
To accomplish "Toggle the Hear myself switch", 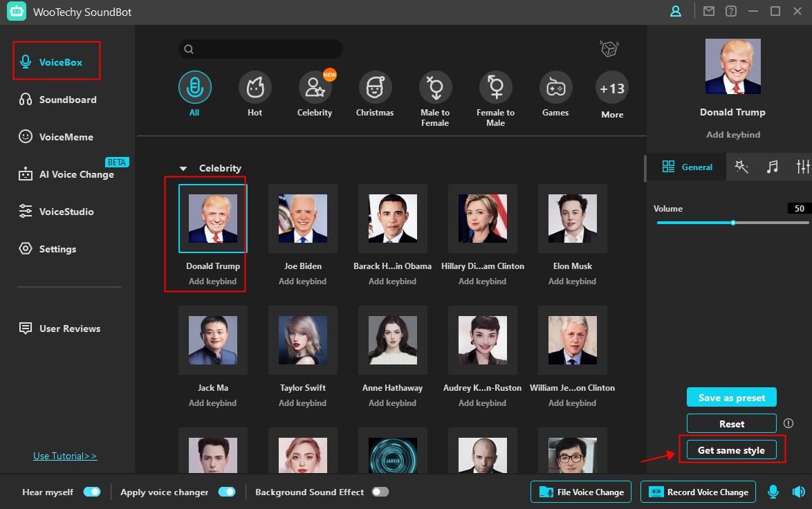I will click(x=92, y=492).
